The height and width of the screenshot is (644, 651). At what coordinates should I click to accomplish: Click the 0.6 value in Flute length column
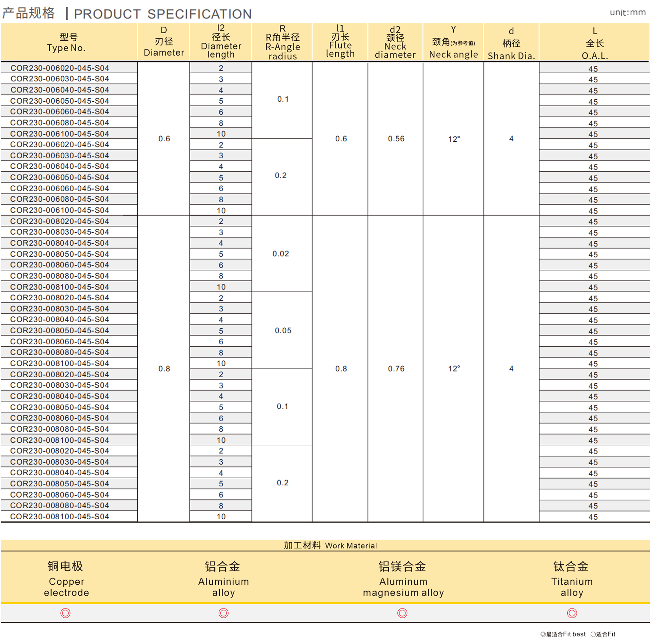[341, 139]
